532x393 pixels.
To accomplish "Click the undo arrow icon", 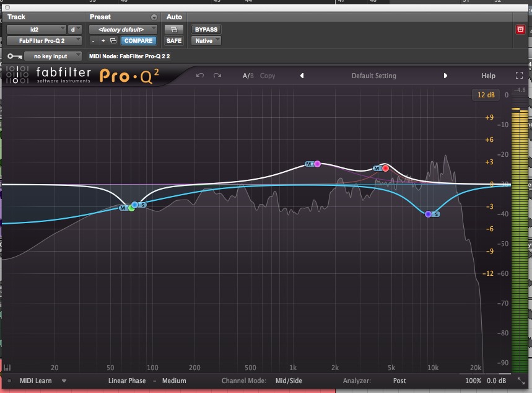I will click(x=200, y=76).
